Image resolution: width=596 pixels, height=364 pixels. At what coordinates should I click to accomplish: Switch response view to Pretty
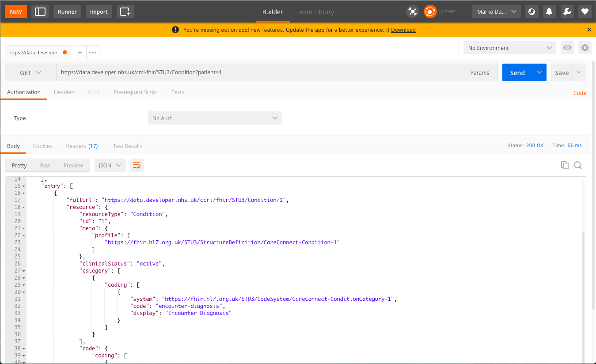[19, 165]
